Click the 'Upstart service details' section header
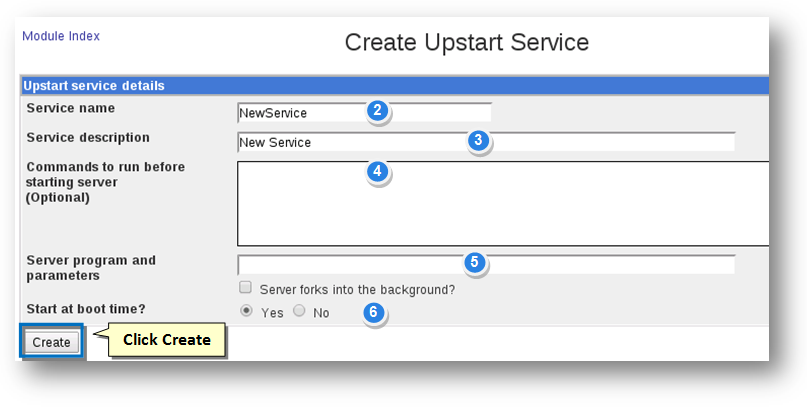 click(94, 86)
